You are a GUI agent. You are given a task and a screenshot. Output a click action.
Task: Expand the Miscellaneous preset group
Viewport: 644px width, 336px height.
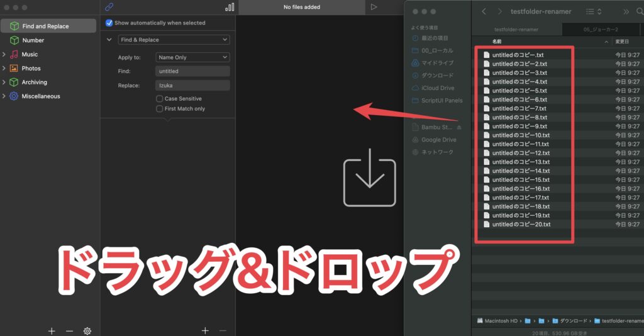[x=4, y=96]
